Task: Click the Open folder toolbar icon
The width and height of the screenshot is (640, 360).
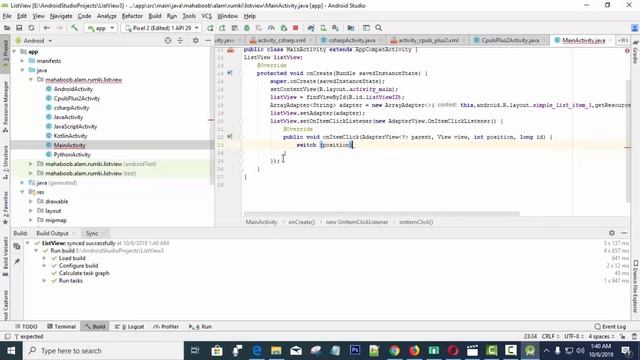Action: [x=7, y=28]
